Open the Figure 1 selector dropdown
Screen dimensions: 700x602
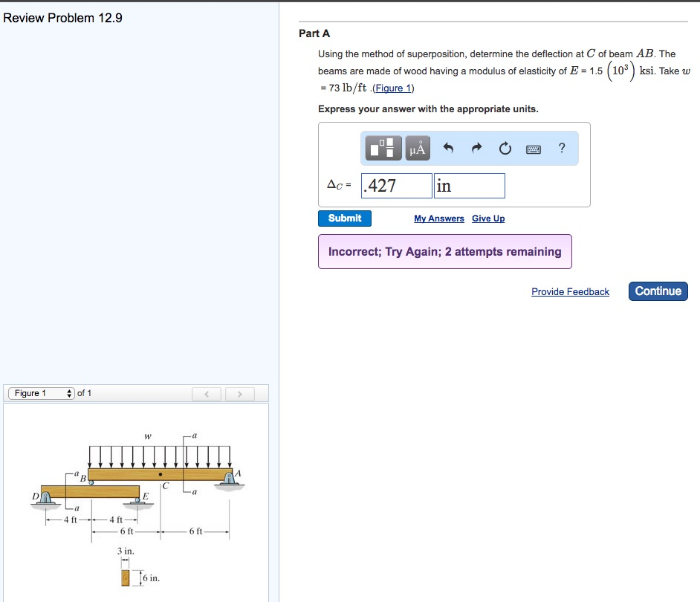point(32,393)
